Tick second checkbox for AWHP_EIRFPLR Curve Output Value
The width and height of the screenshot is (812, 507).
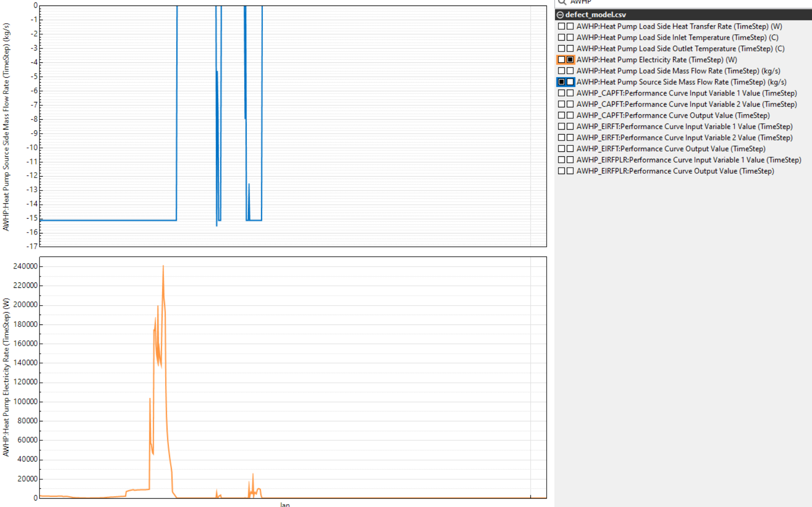tap(570, 171)
